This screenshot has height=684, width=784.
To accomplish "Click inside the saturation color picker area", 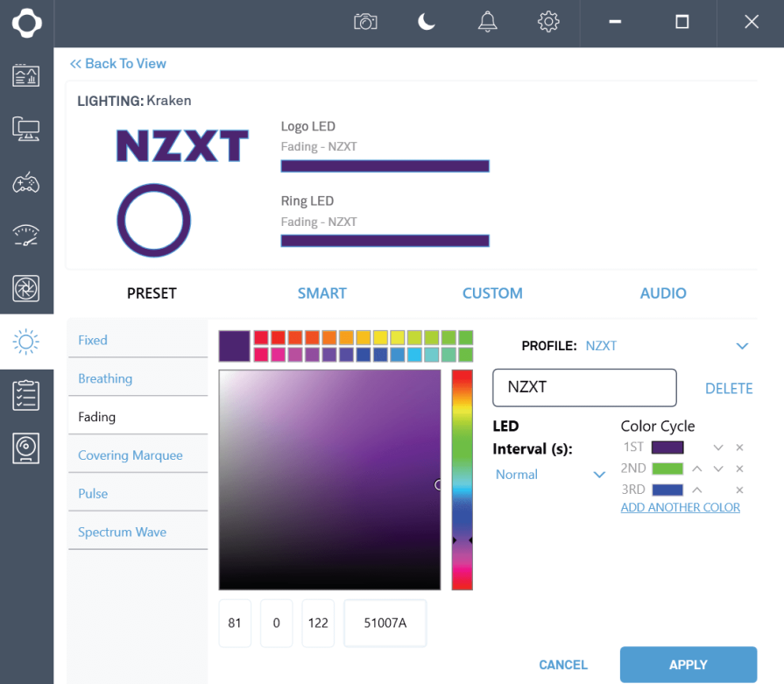I will click(x=330, y=480).
